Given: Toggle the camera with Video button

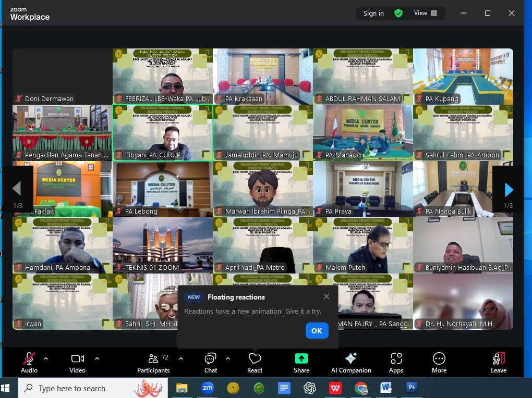Looking at the screenshot, I should point(77,362).
